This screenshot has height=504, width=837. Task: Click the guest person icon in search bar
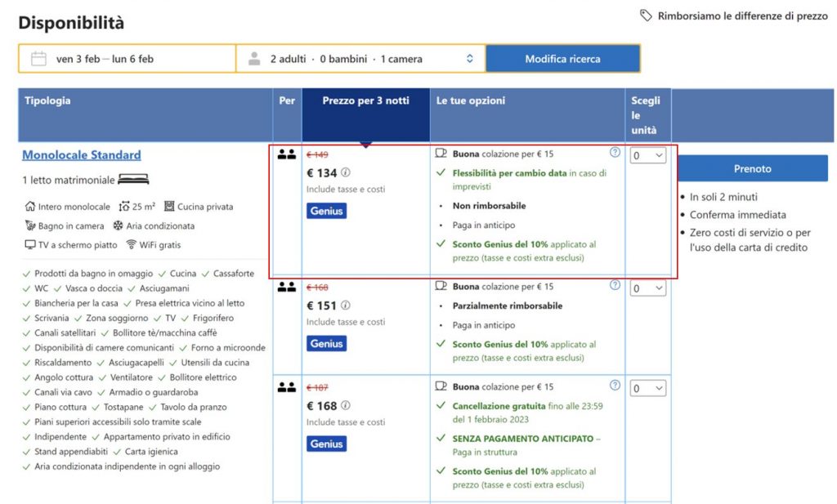click(254, 59)
